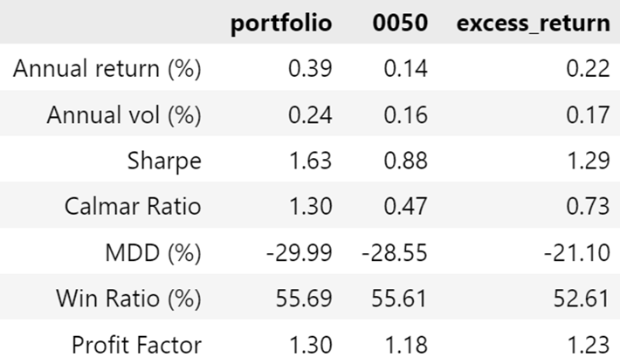
Task: Click the portfolio MDD value -29.99
Action: (x=299, y=253)
